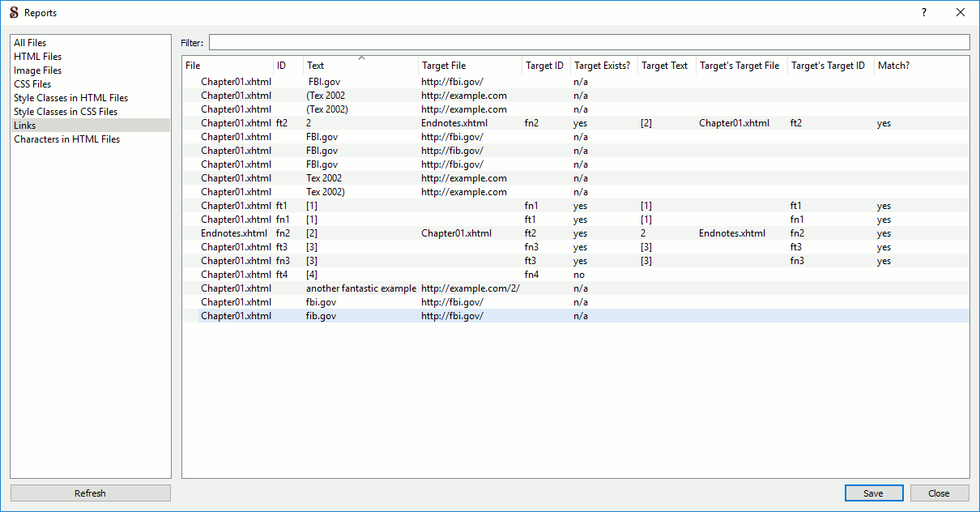This screenshot has width=980, height=512.
Task: Open Characters in HTML Files report
Action: [x=90, y=139]
